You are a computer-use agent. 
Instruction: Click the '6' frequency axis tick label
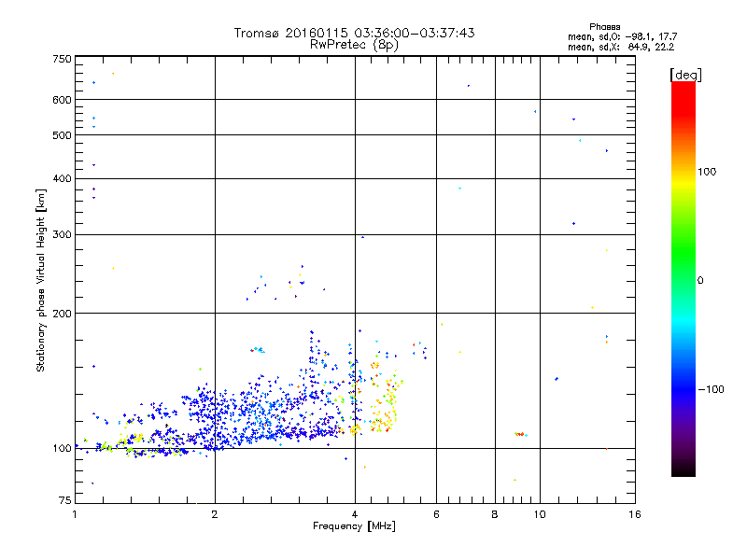(436, 514)
